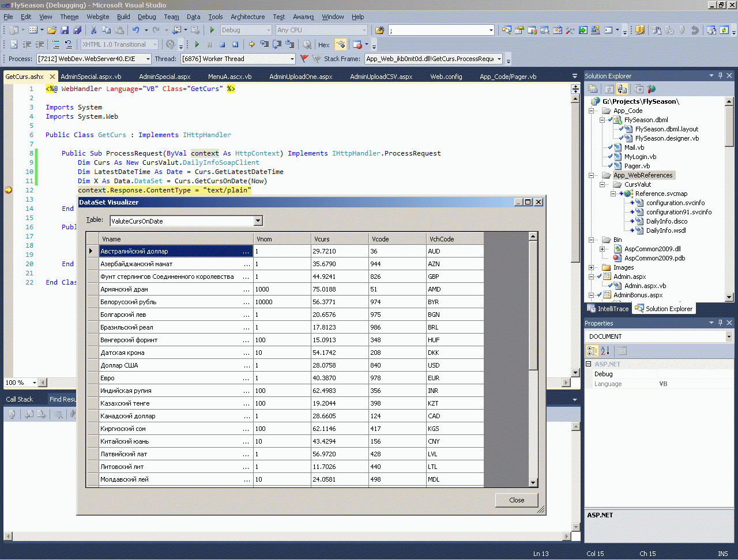Click the Cut scissors icon
This screenshot has width=738, height=560.
[94, 30]
